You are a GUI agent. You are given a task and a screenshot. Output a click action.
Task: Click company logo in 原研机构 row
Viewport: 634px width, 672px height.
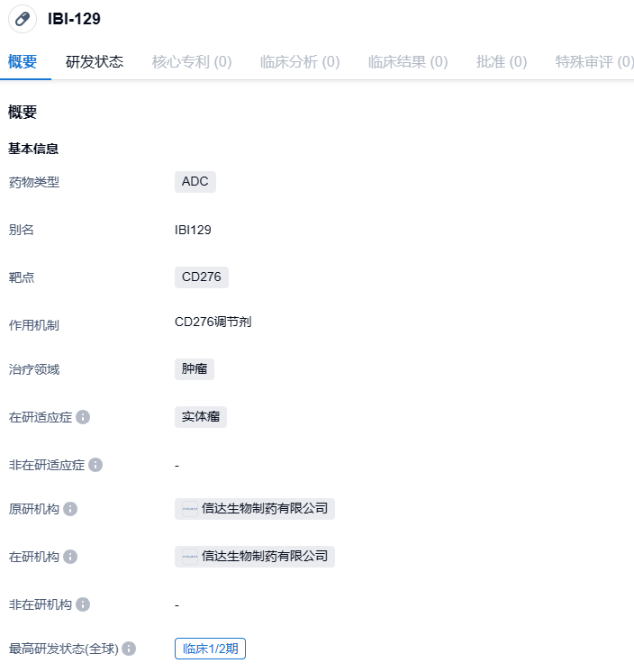190,509
